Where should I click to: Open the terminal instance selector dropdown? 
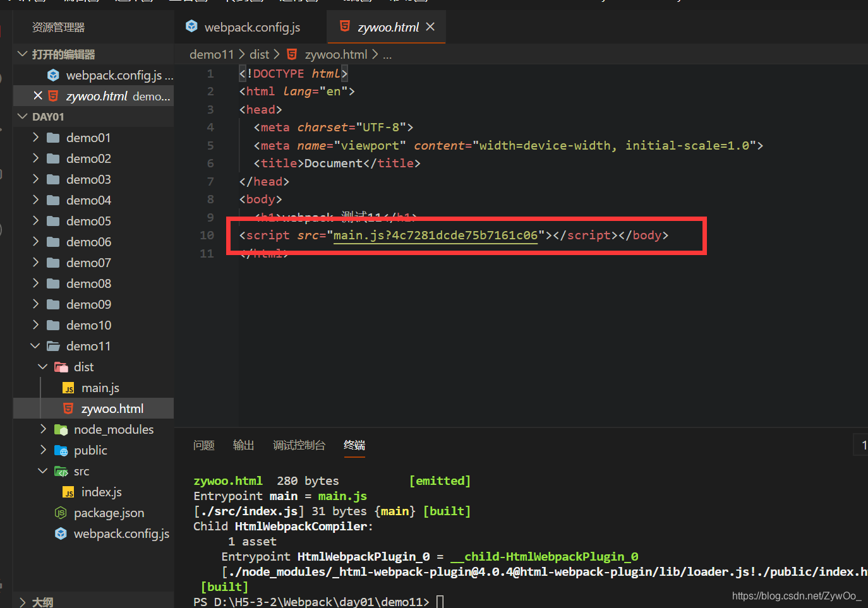[x=860, y=445]
